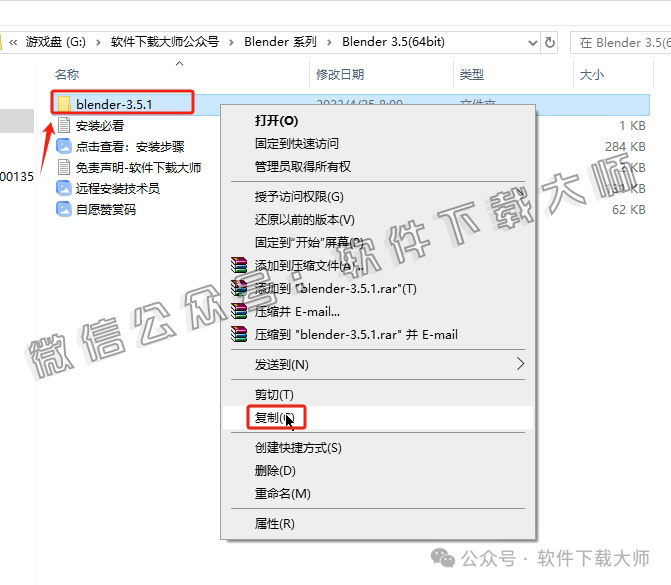
Task: Navigate to 游戏盘 (G:) breadcrumb
Action: (56, 42)
